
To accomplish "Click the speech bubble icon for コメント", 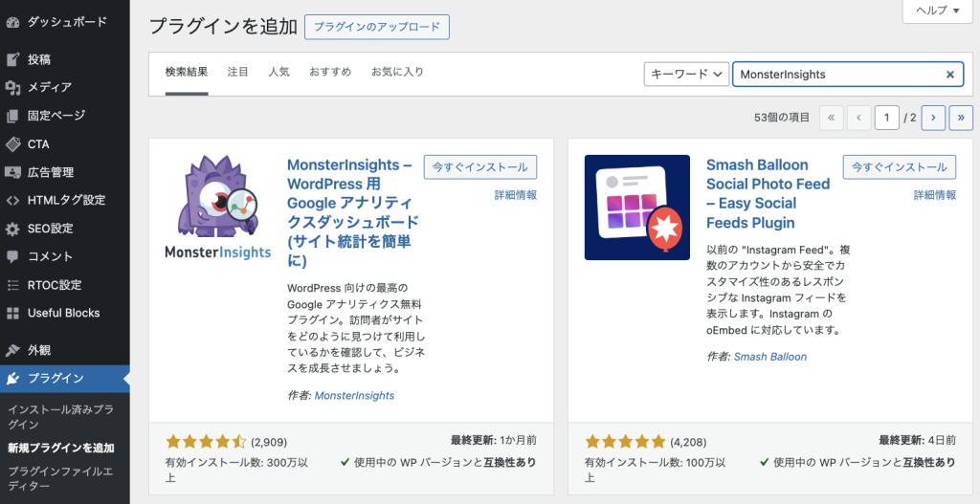I will 12,256.
